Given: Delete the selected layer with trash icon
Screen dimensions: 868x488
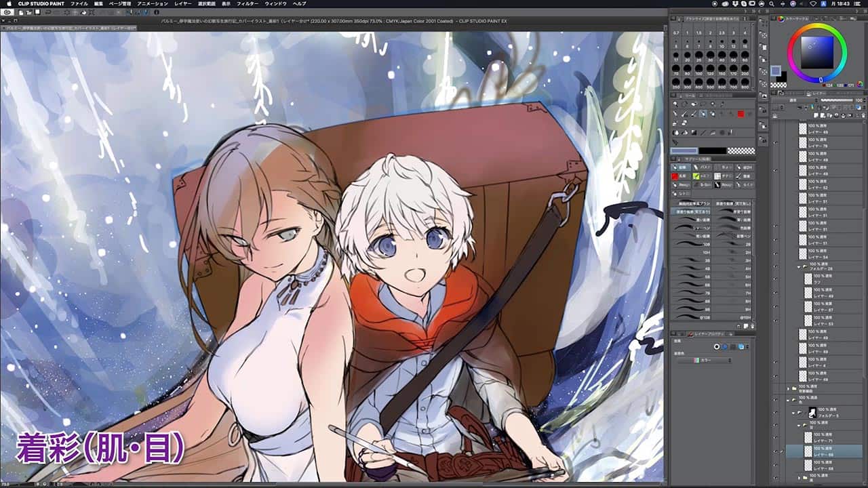Looking at the screenshot, I should coord(863,115).
